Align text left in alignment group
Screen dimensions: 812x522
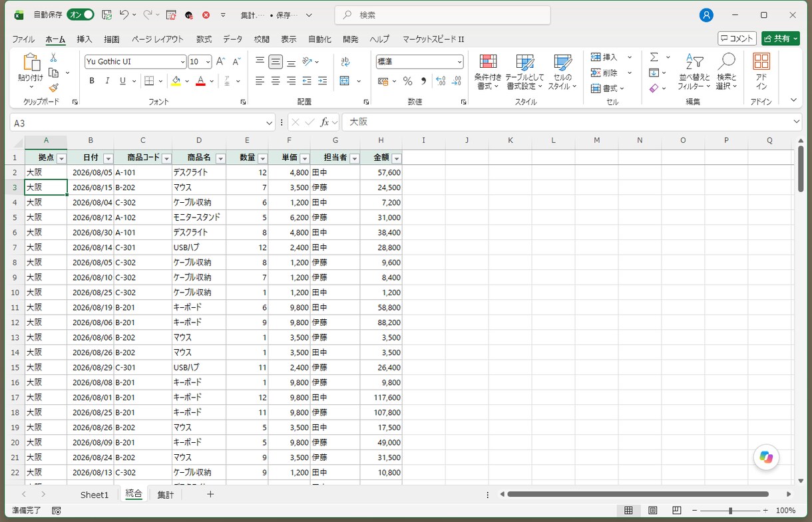pos(260,81)
